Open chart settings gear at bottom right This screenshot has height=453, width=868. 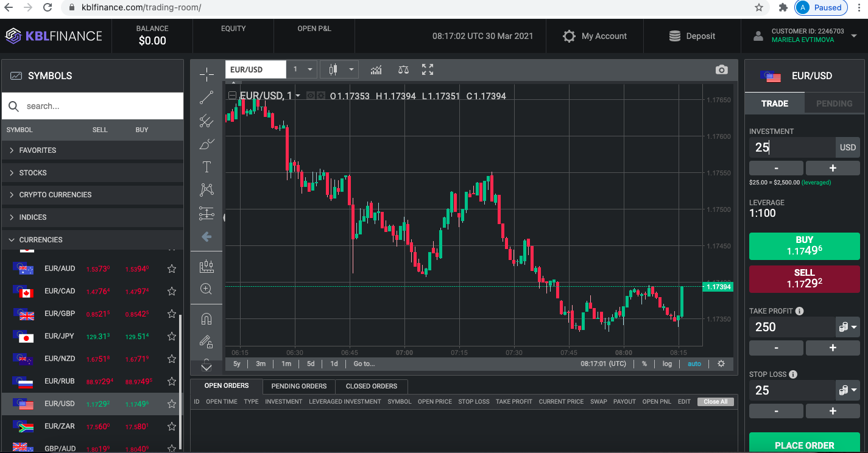pos(721,363)
